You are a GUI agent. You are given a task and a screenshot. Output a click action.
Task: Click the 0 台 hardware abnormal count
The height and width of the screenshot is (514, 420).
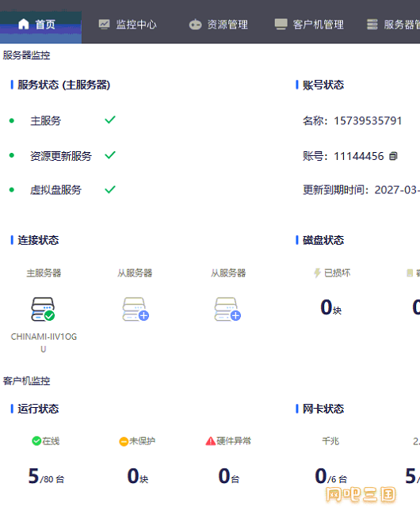[x=229, y=476]
